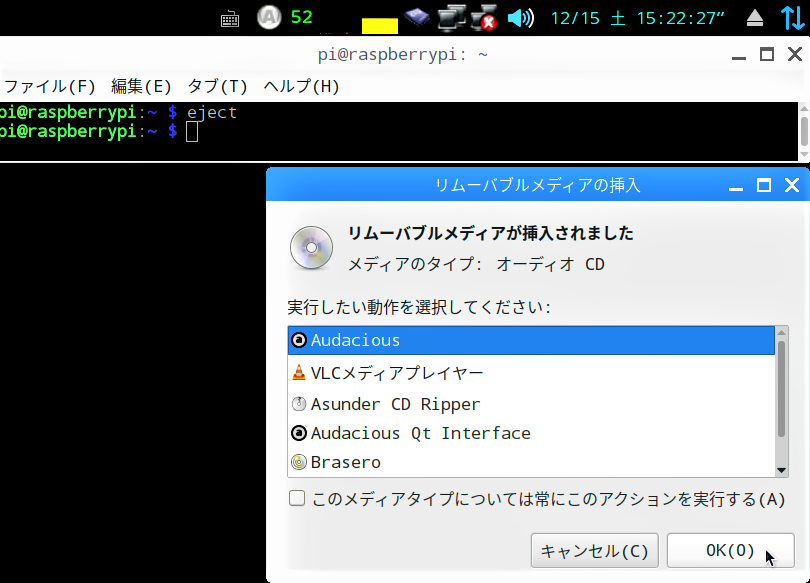Maximize the pi@raspberrypi terminal window
Screen dimensions: 810x583
[767, 54]
